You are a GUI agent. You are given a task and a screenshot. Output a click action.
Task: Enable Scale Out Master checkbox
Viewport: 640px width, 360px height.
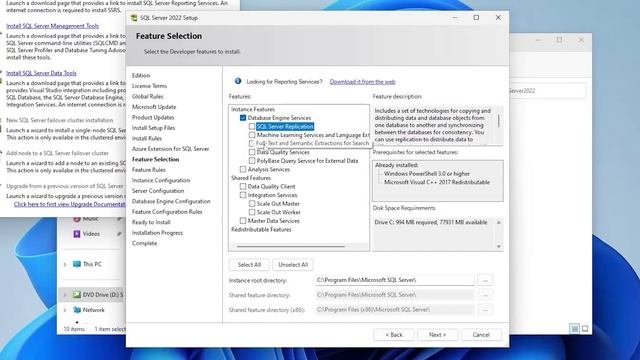[x=252, y=204]
